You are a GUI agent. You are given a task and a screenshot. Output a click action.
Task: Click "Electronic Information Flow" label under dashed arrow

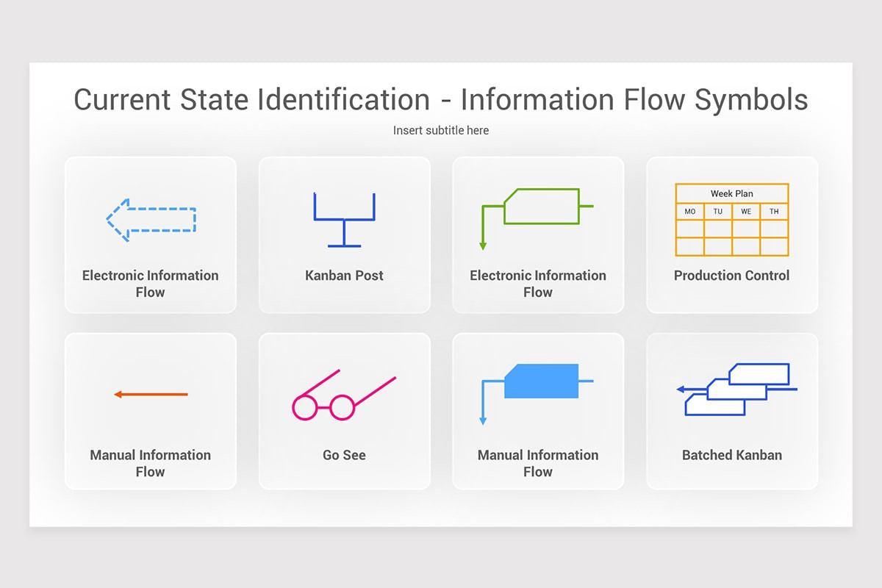point(151,284)
